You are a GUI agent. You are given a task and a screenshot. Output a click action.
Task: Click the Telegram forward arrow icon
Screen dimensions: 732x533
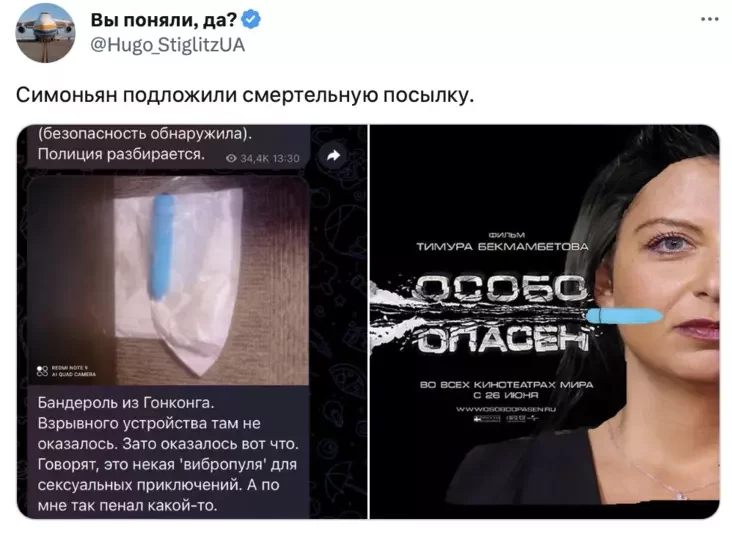click(x=333, y=156)
